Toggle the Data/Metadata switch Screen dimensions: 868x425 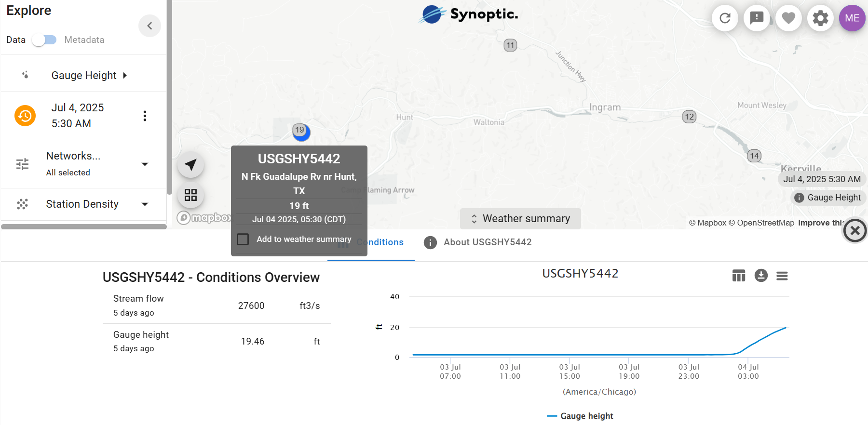click(x=44, y=40)
